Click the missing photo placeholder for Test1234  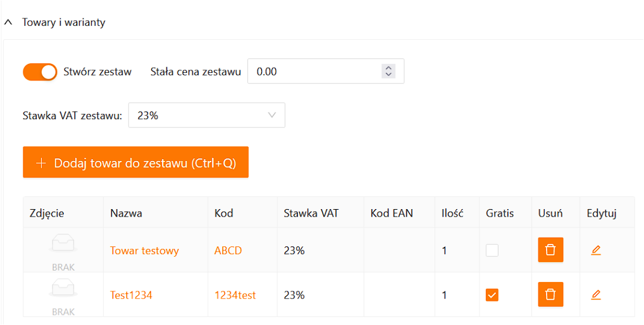pos(63,295)
